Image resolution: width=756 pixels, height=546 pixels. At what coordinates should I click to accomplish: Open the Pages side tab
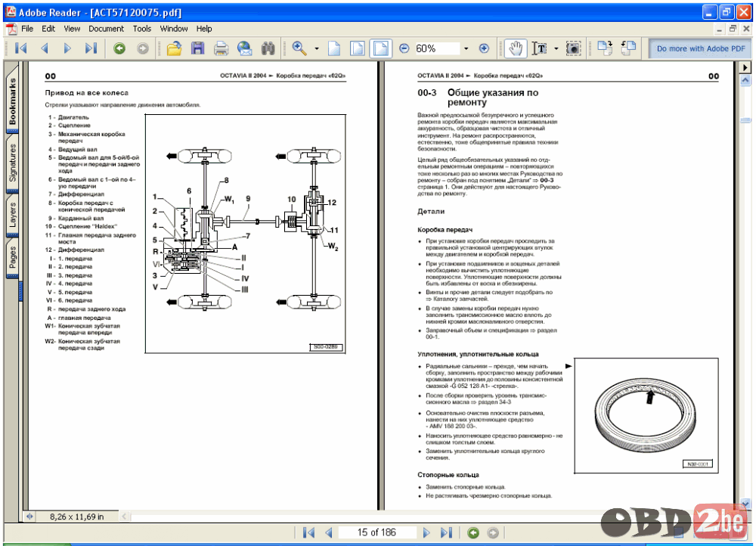pyautogui.click(x=12, y=258)
